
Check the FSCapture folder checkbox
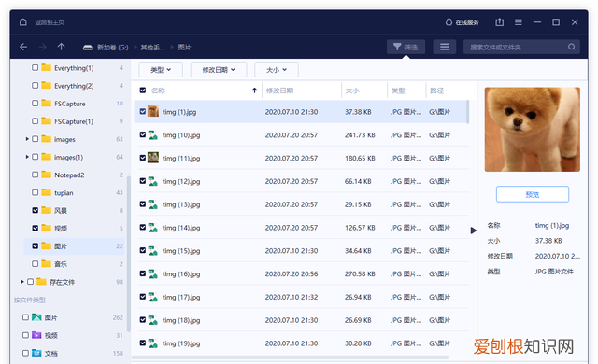point(36,104)
